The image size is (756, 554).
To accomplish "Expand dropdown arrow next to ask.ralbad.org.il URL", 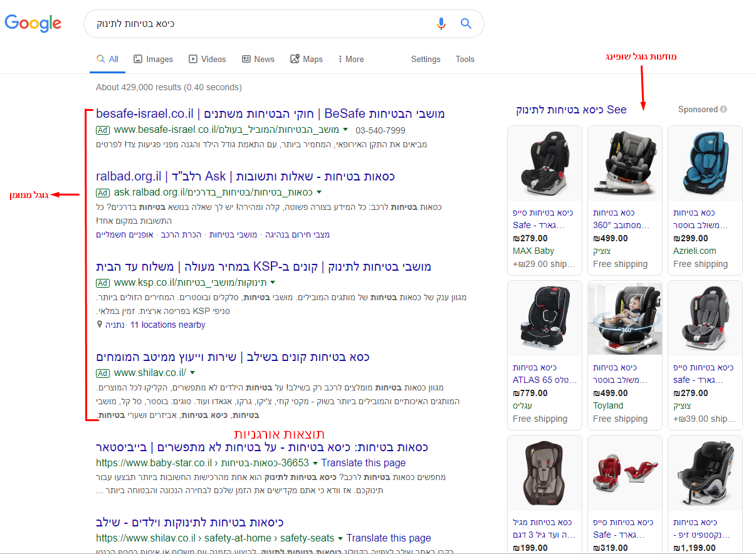I will click(318, 192).
